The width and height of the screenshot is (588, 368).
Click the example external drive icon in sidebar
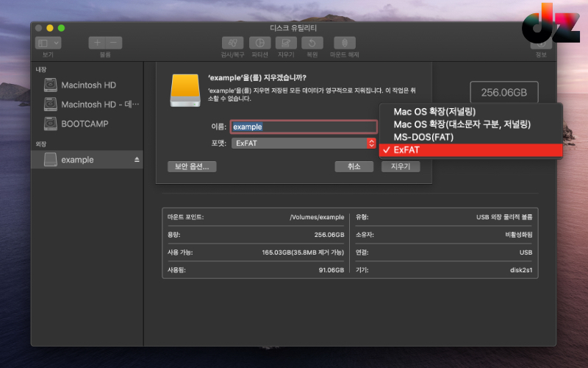tap(51, 160)
